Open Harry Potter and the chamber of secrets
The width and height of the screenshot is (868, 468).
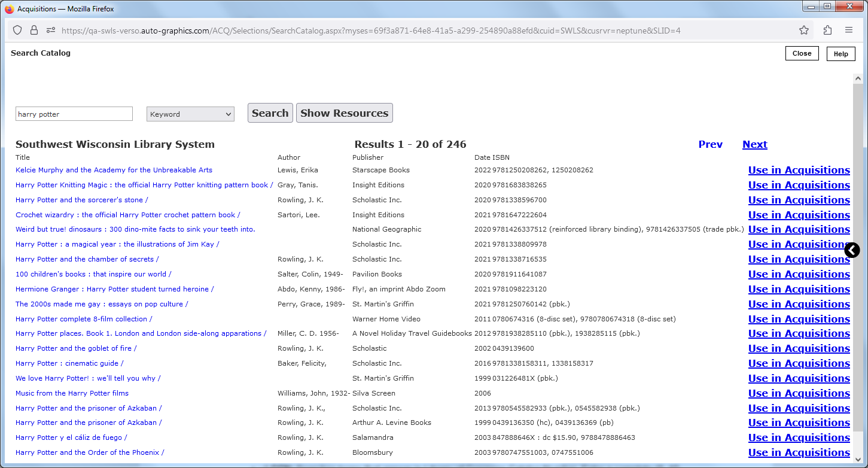click(87, 259)
